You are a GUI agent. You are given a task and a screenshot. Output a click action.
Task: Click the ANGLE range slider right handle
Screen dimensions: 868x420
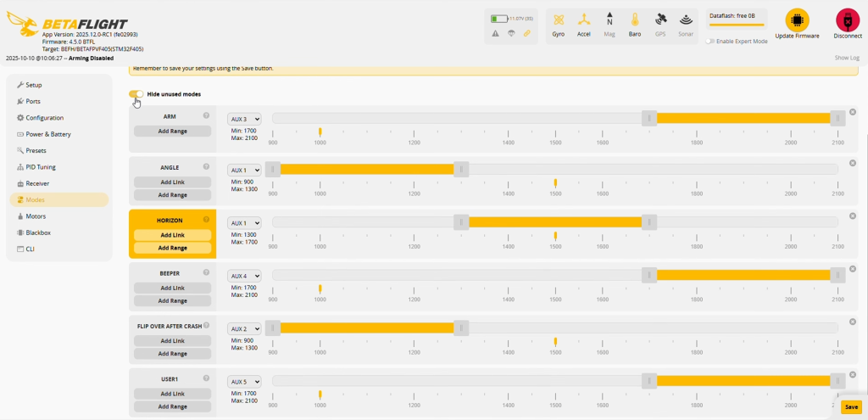[461, 170]
